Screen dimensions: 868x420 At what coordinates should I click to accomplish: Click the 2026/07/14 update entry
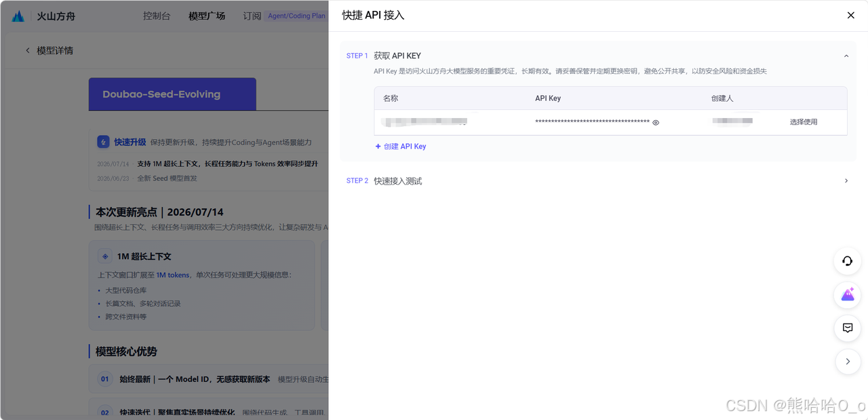[208, 164]
